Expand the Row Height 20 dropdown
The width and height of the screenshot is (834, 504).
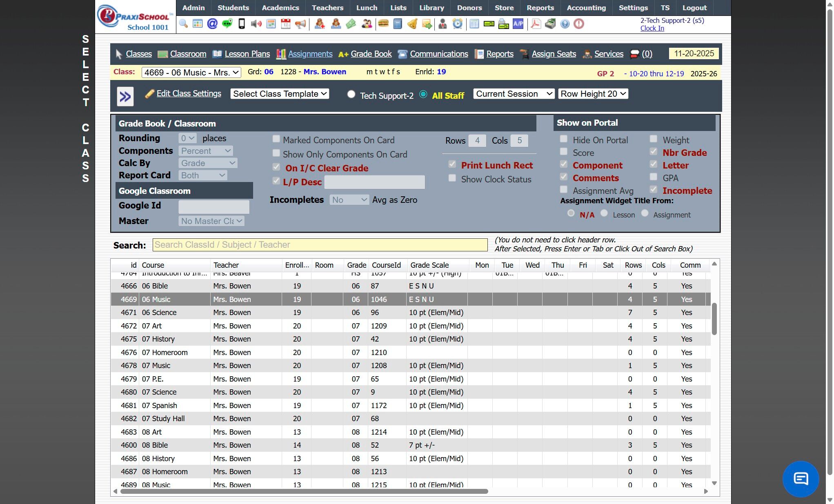[593, 94]
